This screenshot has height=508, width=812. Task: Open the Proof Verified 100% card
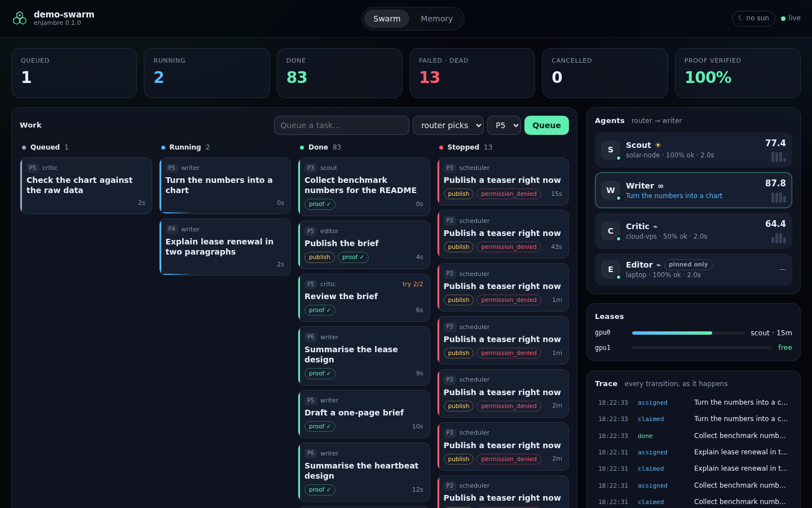(x=738, y=73)
